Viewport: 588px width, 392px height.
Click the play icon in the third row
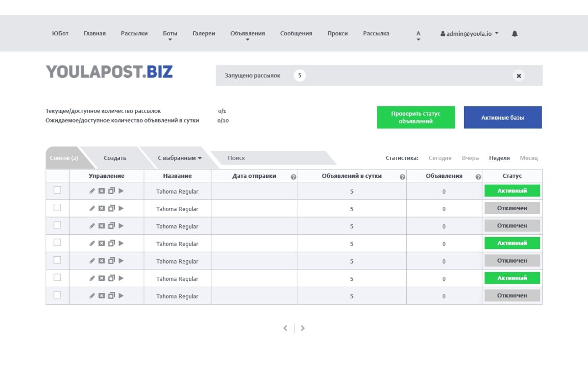121,226
